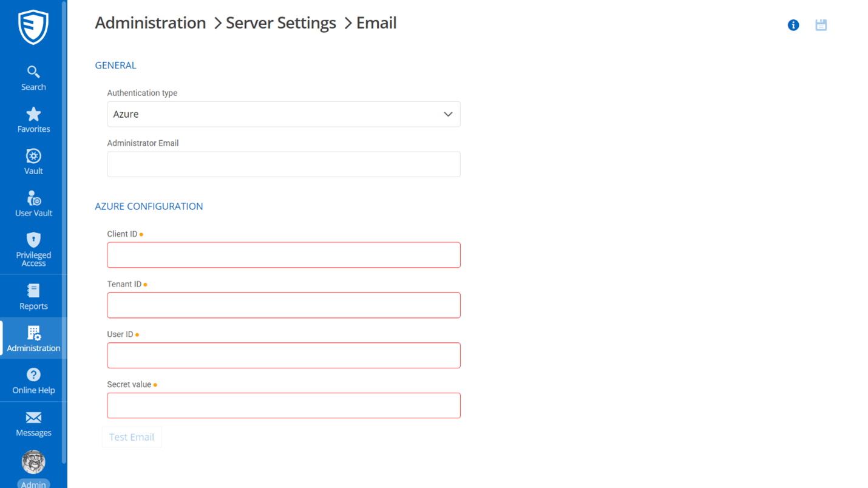This screenshot has height=488, width=868.
Task: Navigate to Server Settings via the breadcrumb
Action: [281, 23]
